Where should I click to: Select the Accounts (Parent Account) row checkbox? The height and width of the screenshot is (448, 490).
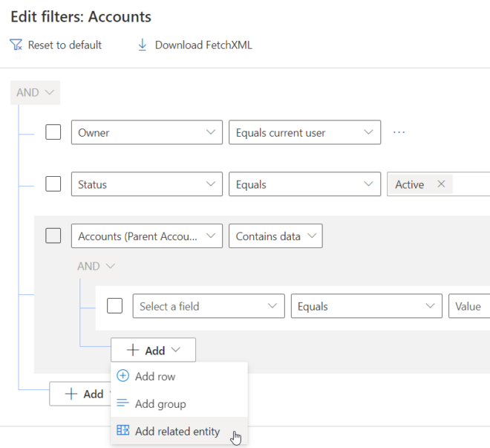[x=53, y=236]
